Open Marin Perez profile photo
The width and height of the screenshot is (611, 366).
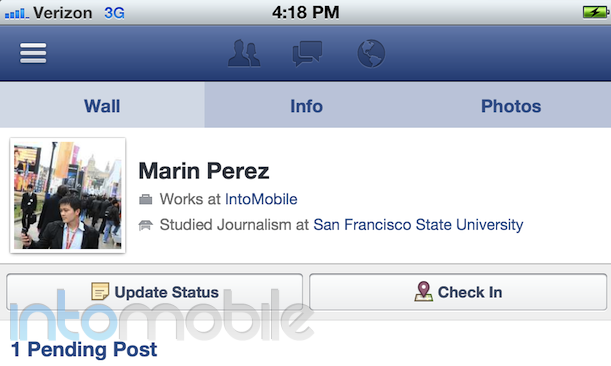point(68,195)
